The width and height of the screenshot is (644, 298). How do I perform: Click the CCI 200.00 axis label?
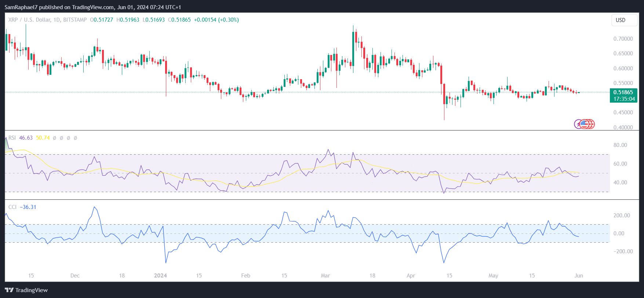tap(622, 216)
